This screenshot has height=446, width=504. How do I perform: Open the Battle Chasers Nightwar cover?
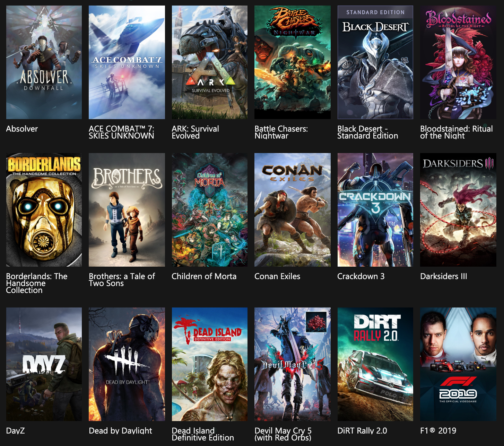tap(293, 62)
